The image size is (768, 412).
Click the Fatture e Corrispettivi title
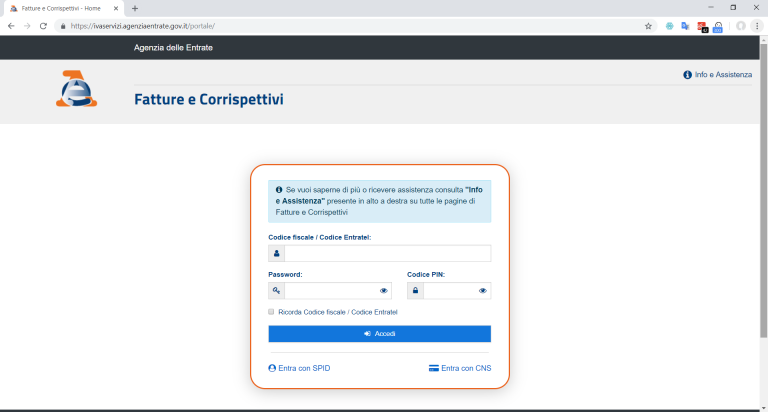coord(209,99)
